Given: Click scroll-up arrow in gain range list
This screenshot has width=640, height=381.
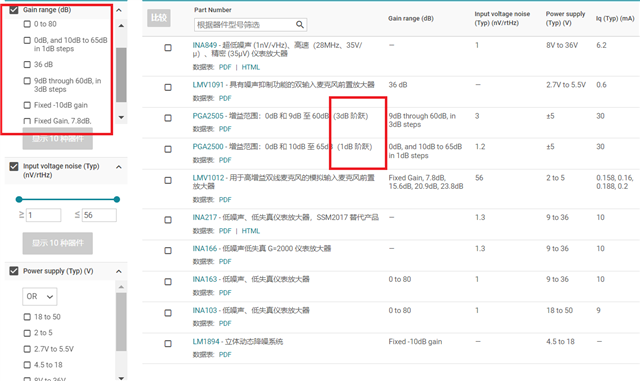Looking at the screenshot, I should pos(121,26).
